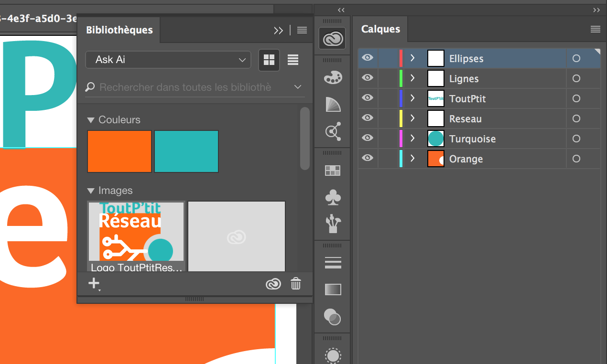Hide the Ellipses layer
The height and width of the screenshot is (364, 607).
point(368,58)
